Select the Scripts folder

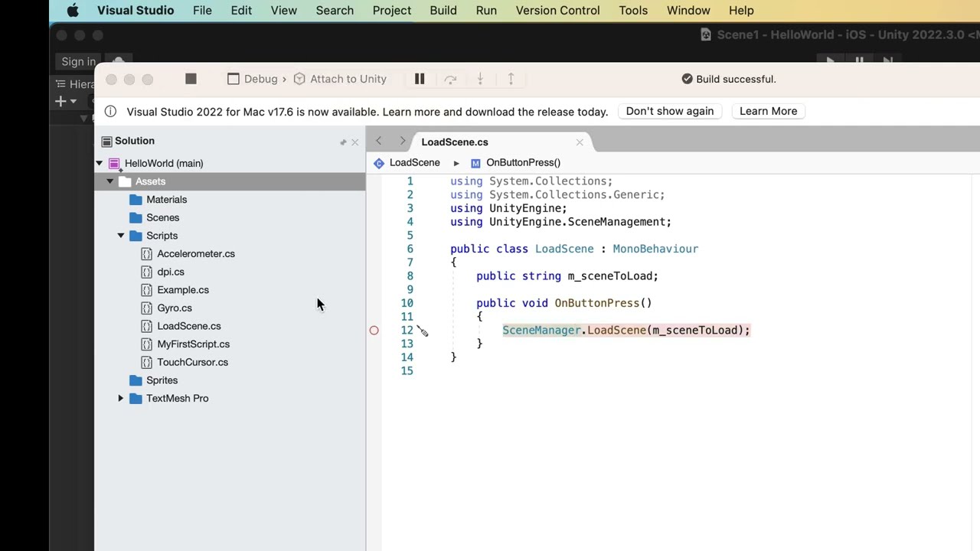click(162, 236)
